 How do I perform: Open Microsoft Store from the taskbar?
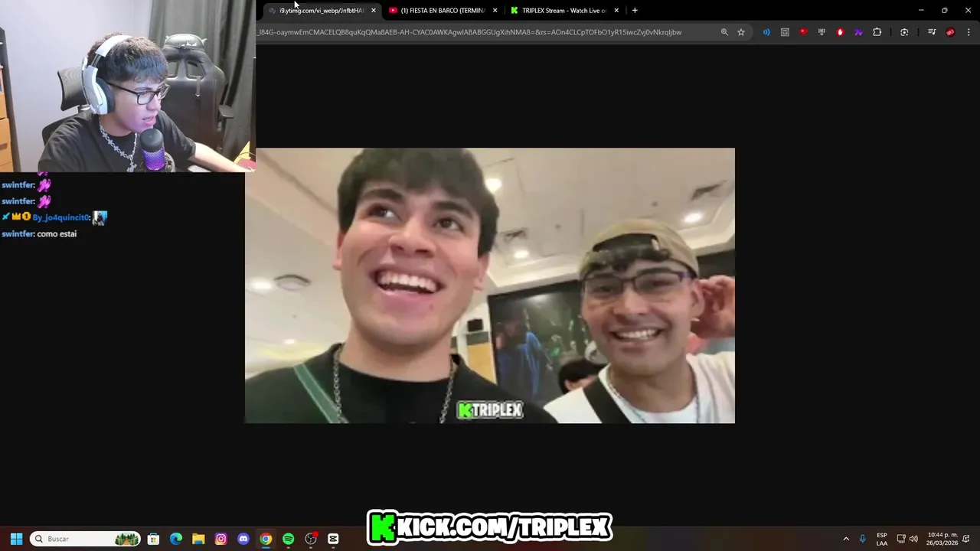click(153, 539)
